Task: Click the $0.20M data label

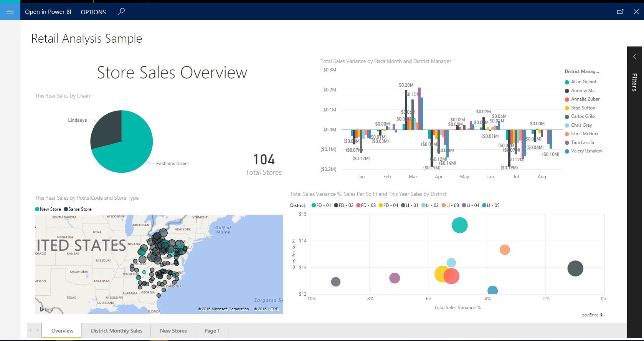Action: 406,85
